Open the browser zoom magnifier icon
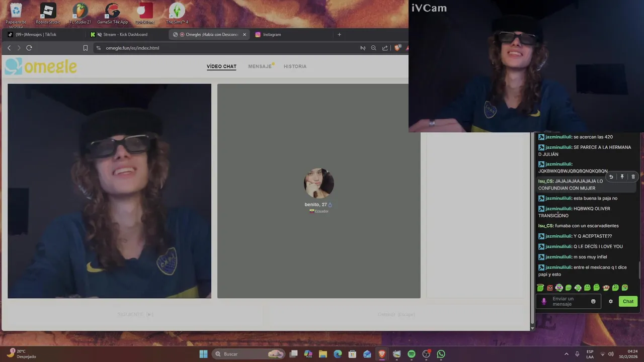 tap(373, 48)
